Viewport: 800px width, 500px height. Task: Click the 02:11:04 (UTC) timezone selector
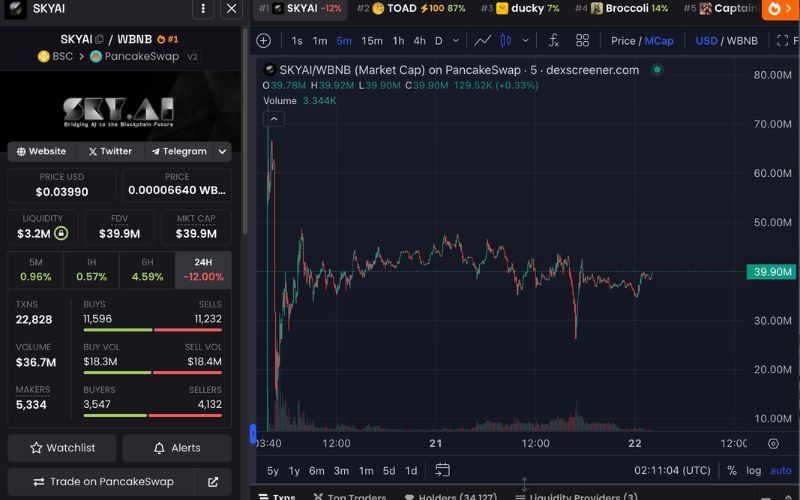[x=672, y=470]
